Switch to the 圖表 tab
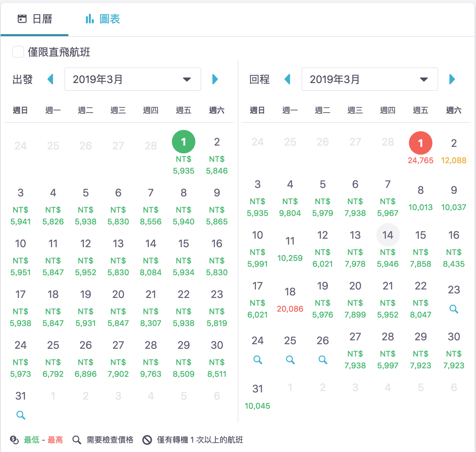Image resolution: width=476 pixels, height=452 pixels. pos(102,19)
